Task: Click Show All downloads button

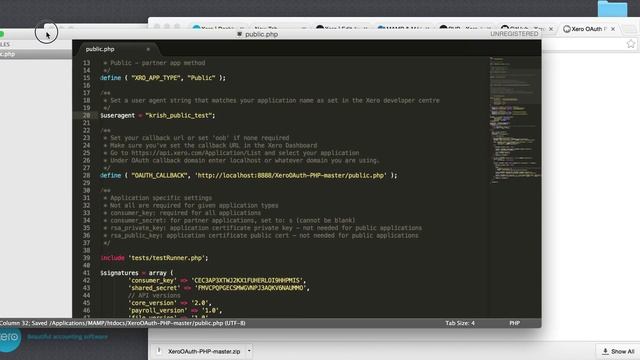Action: pyautogui.click(x=618, y=351)
